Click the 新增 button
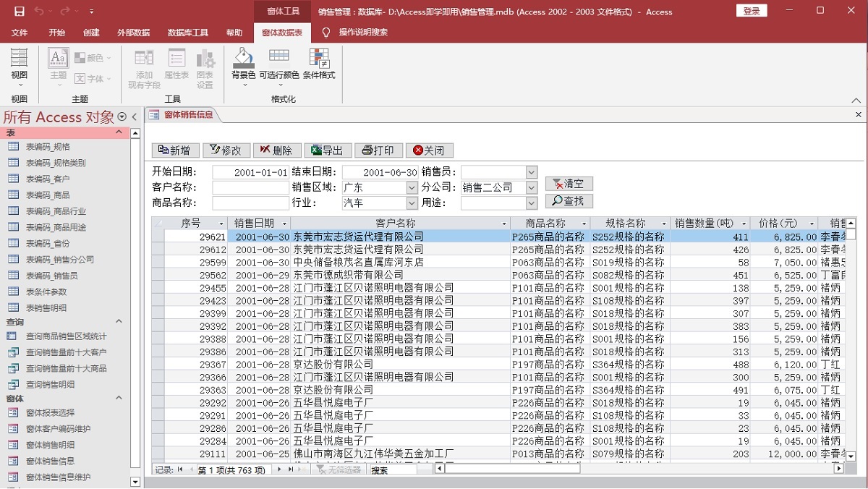 tap(175, 150)
